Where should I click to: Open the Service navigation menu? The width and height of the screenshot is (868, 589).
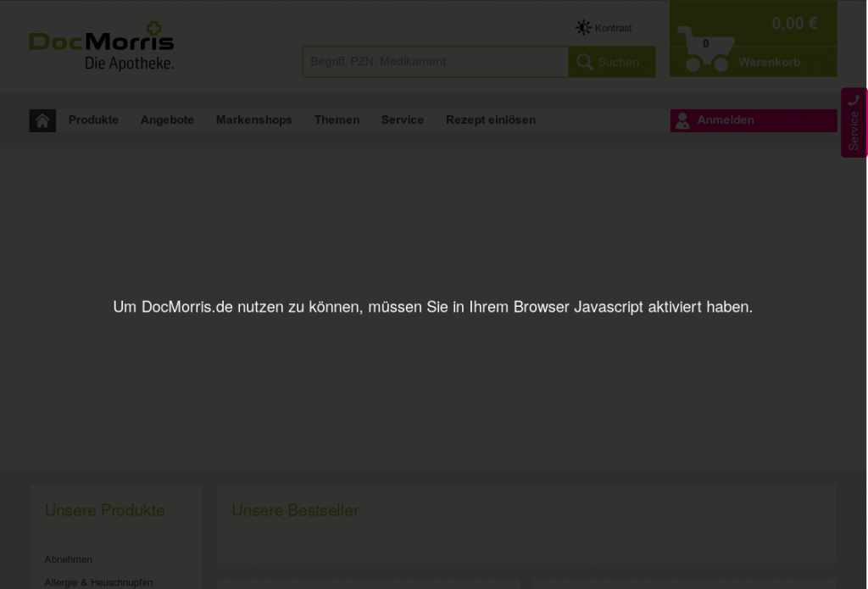pyautogui.click(x=403, y=120)
